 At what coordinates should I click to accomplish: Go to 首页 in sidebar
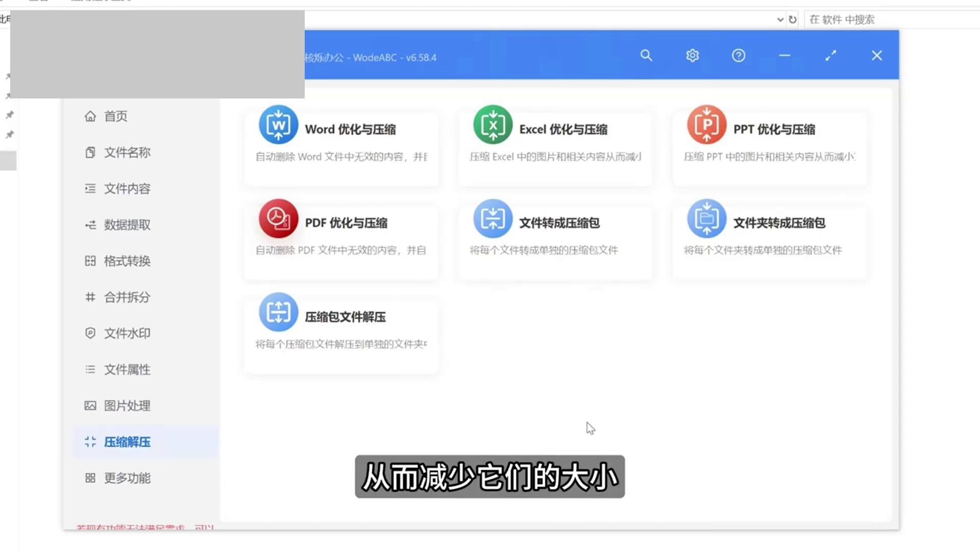click(115, 116)
